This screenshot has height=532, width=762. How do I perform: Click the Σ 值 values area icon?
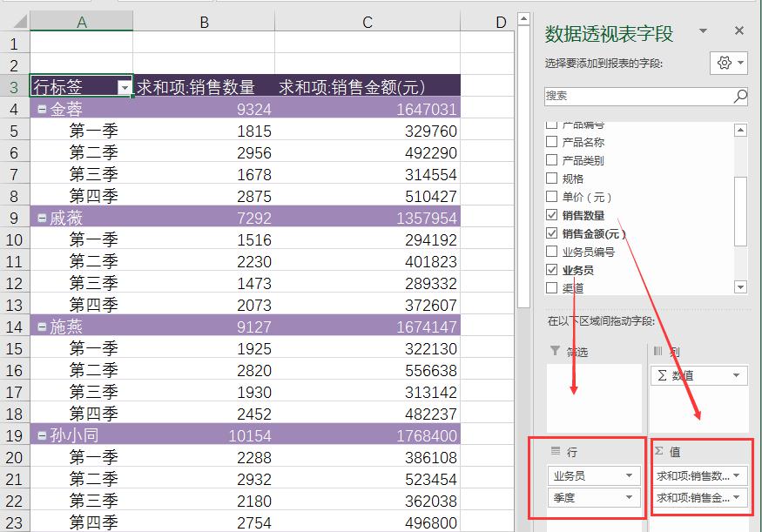(659, 451)
